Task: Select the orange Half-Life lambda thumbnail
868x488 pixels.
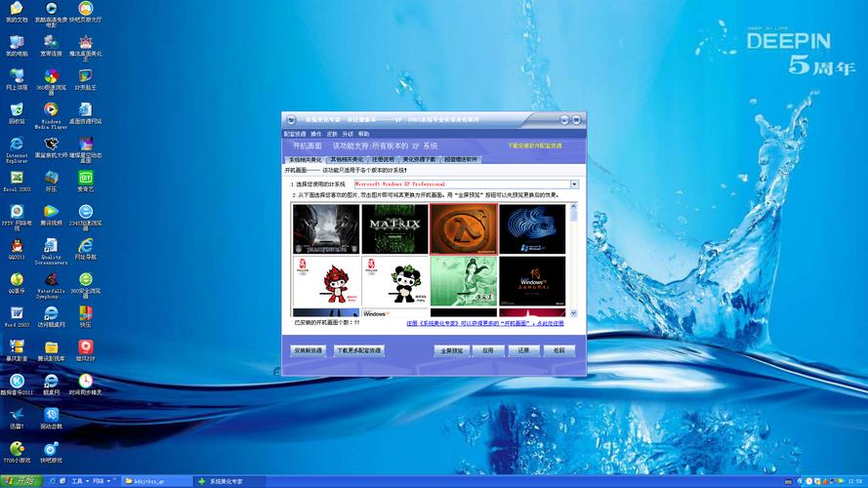Action: tap(464, 229)
